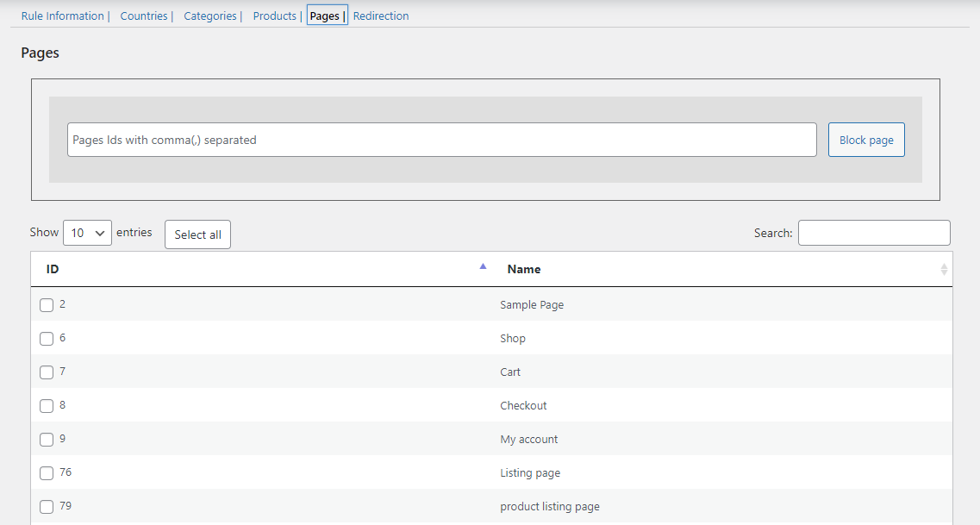Click the Name column sort arrows
Image resolution: width=980 pixels, height=525 pixels.
(x=944, y=270)
